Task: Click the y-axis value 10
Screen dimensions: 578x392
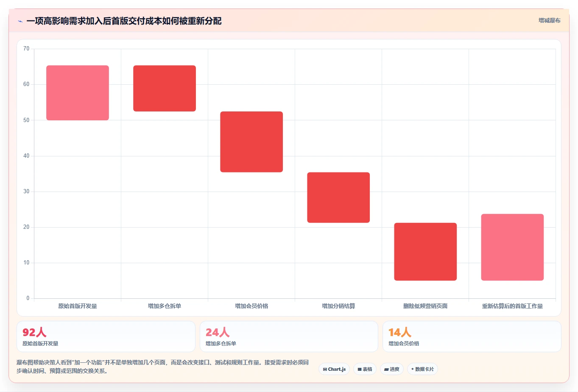Action: (26, 263)
